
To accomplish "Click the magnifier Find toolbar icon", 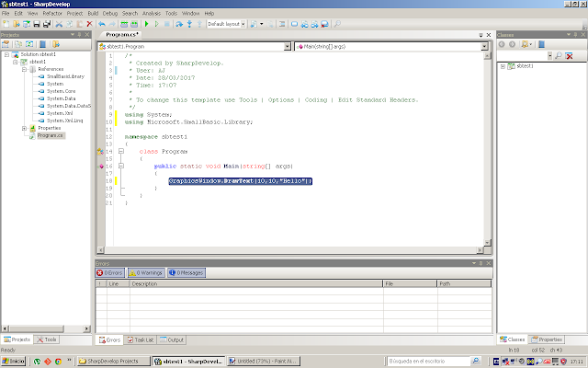I will [337, 24].
